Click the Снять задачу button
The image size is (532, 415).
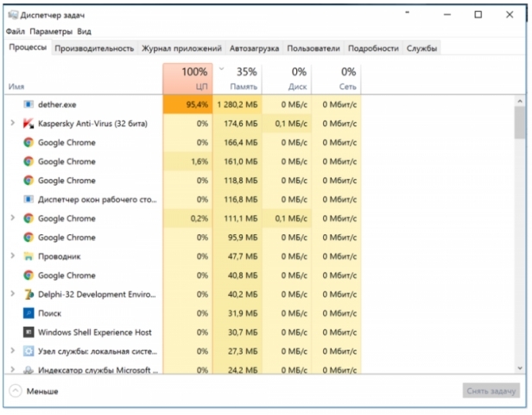491,391
